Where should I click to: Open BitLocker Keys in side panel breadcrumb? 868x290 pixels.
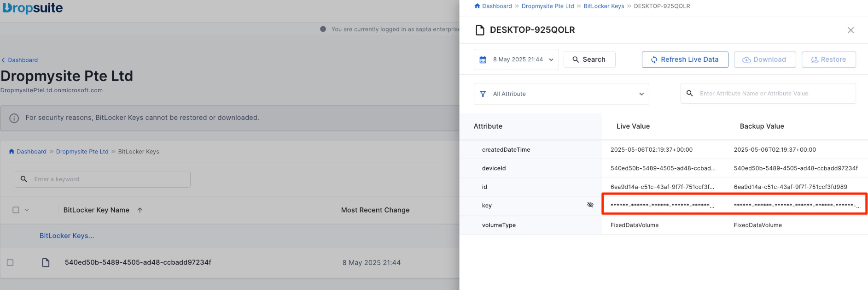coord(604,6)
